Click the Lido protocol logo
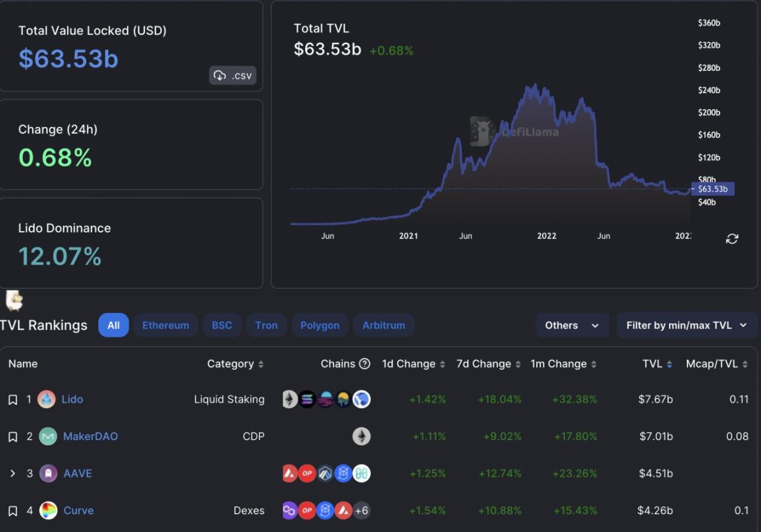 point(47,399)
